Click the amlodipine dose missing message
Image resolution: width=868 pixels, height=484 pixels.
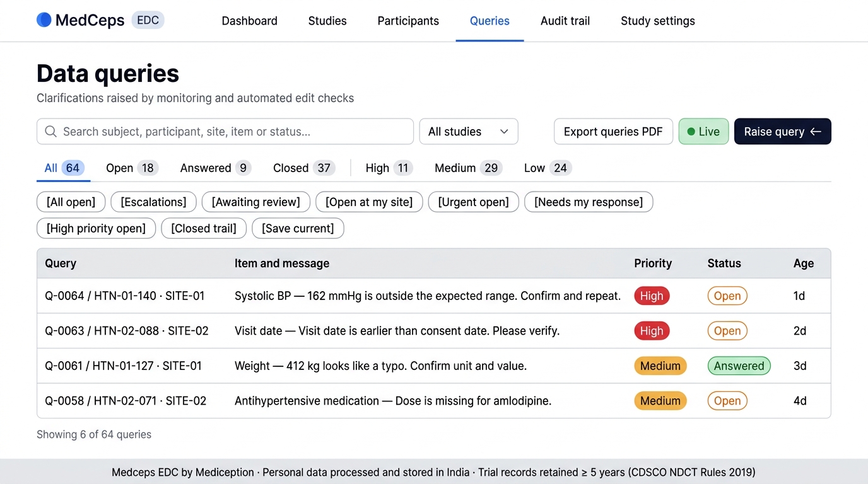coord(393,401)
